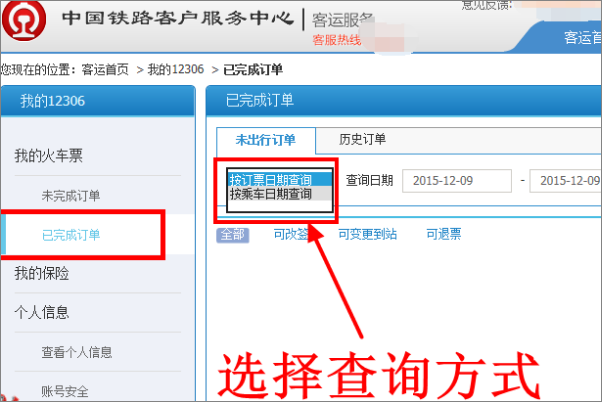Switch to 历史订单 tab
The image size is (602, 402).
coord(362,139)
